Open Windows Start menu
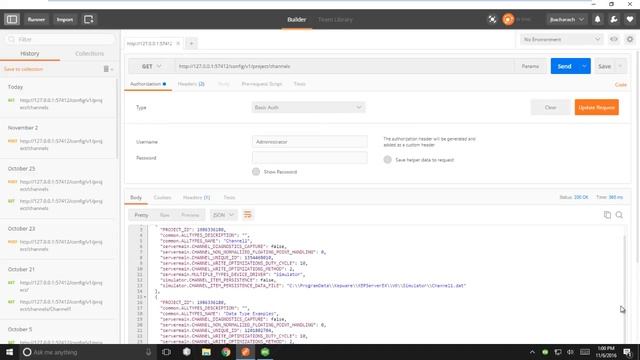The image size is (640, 360). tap(9, 352)
